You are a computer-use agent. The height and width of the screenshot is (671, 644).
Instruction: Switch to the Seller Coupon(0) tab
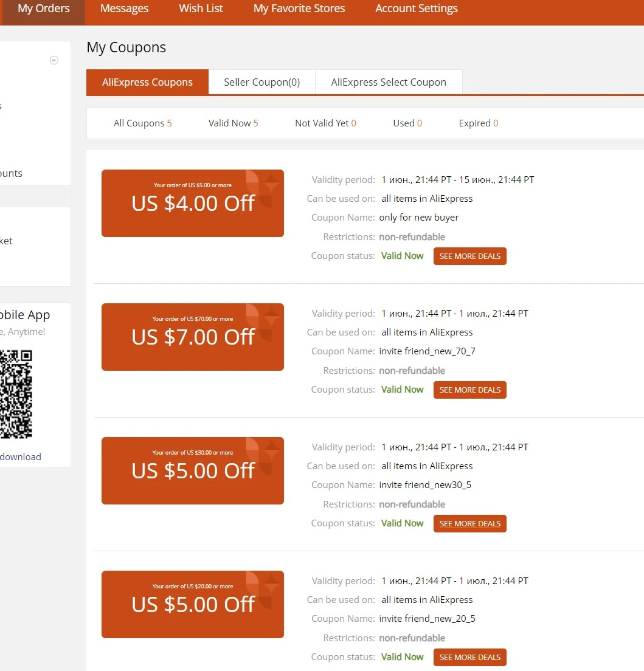[x=261, y=82]
